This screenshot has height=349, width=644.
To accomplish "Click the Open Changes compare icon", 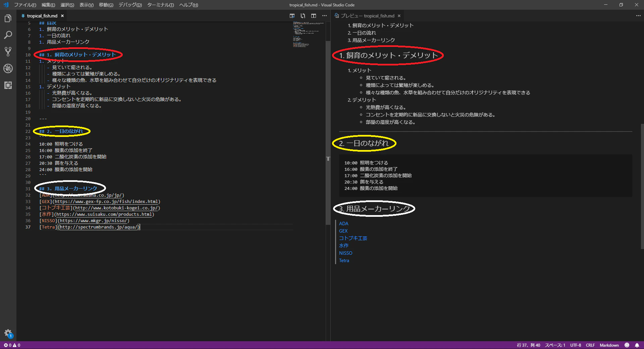I will click(x=303, y=16).
